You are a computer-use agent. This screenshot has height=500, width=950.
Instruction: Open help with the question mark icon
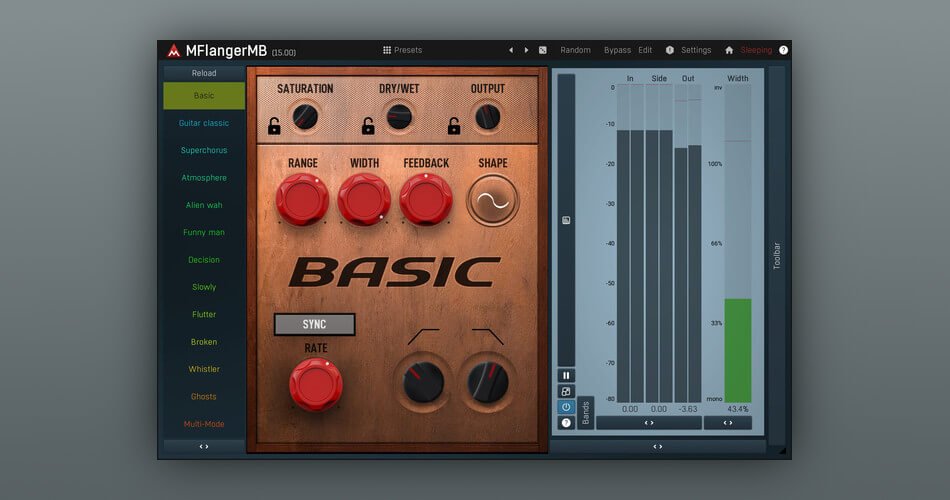click(x=783, y=50)
